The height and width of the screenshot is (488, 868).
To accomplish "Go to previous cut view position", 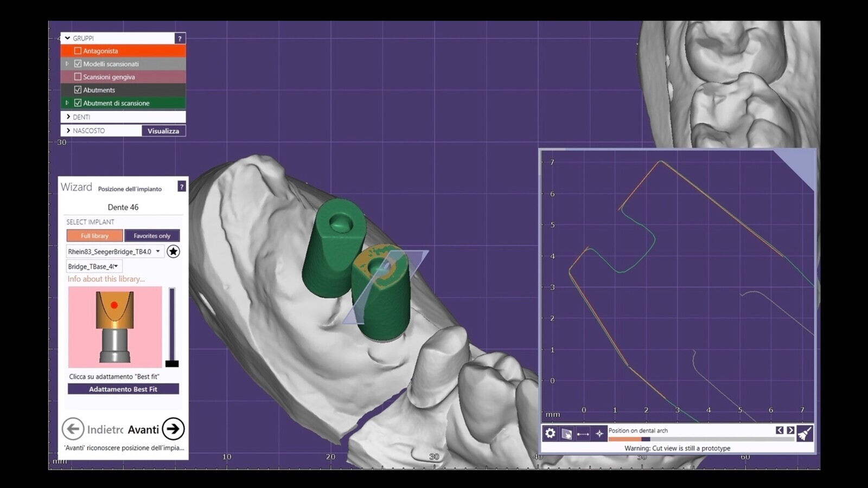I will pyautogui.click(x=780, y=430).
